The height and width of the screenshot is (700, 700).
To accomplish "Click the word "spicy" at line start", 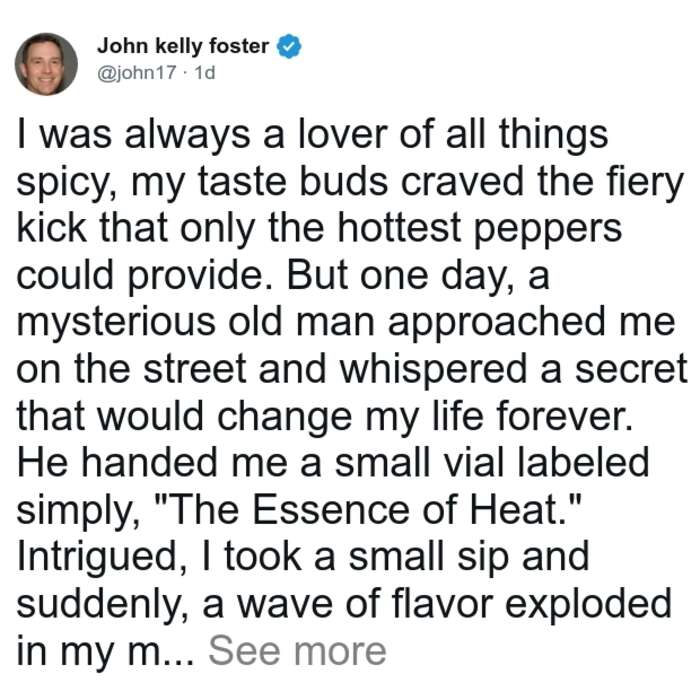I will pyautogui.click(x=60, y=182).
